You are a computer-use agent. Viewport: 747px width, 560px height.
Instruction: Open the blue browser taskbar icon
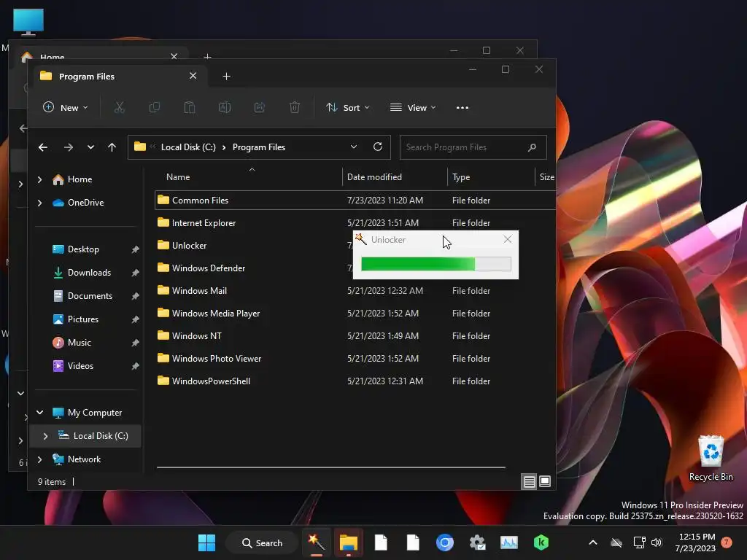(445, 542)
